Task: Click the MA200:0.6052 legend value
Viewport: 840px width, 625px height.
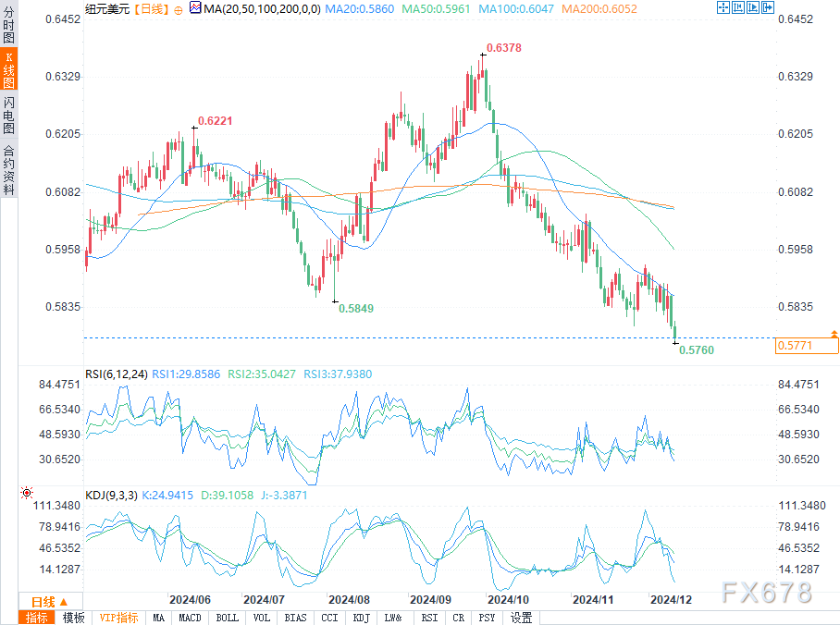Action: [x=599, y=9]
